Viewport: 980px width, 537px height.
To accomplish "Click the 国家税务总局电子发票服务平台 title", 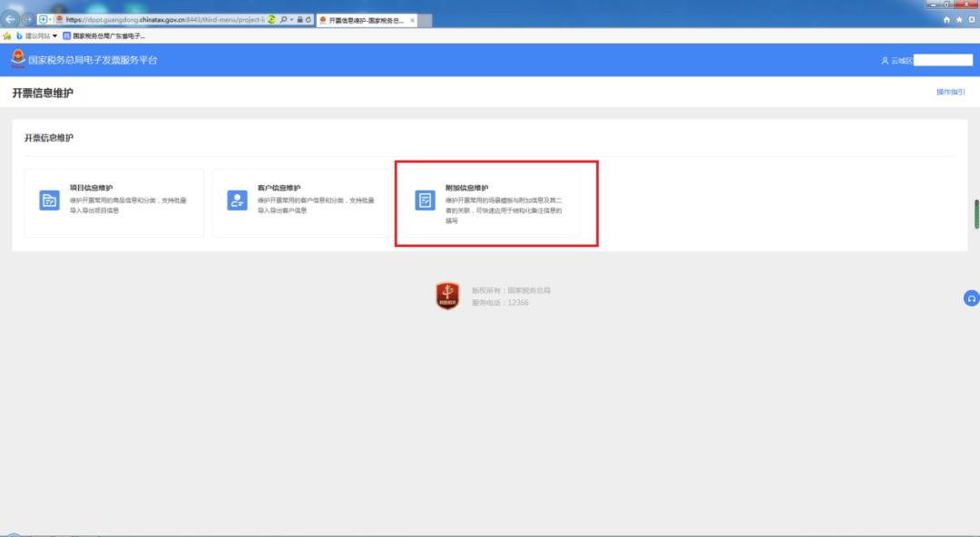I will [93, 60].
